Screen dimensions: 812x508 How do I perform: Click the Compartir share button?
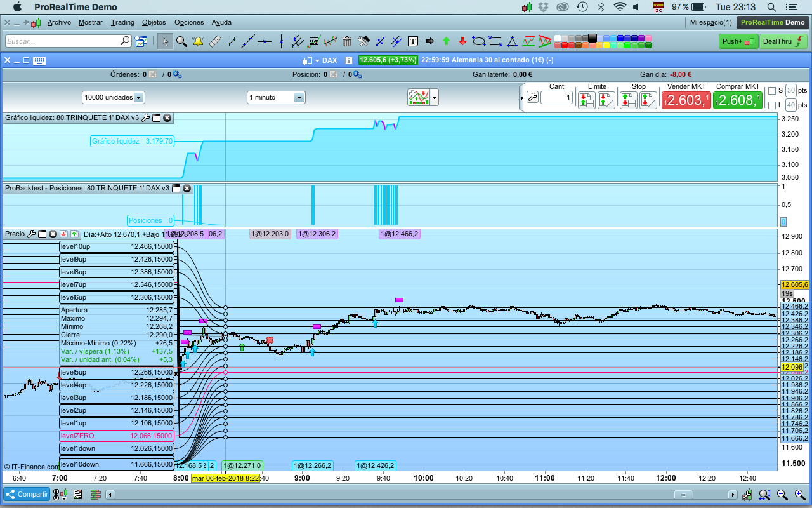(27, 494)
